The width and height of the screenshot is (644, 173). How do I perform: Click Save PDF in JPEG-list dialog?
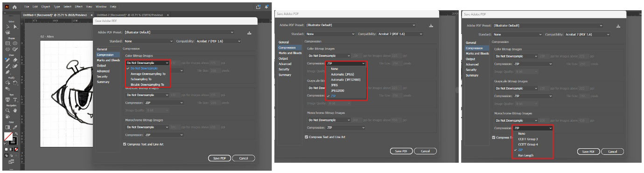(x=401, y=151)
